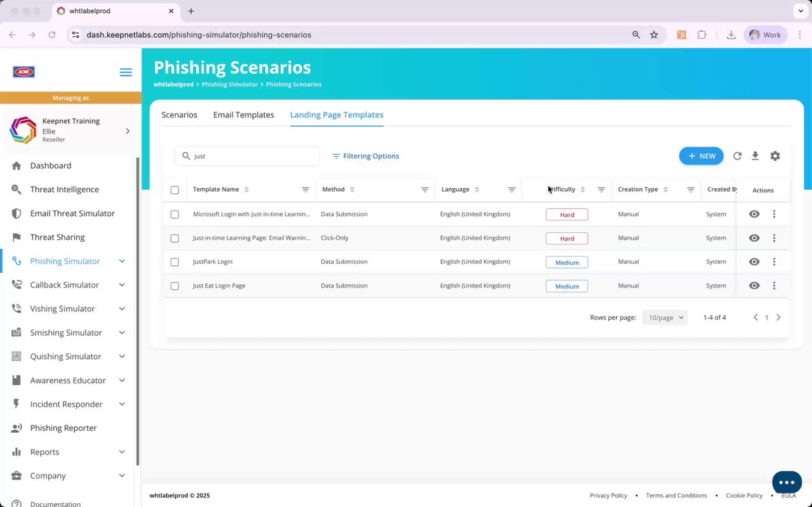Open the rows per page dropdown
The width and height of the screenshot is (812, 507).
click(x=665, y=317)
